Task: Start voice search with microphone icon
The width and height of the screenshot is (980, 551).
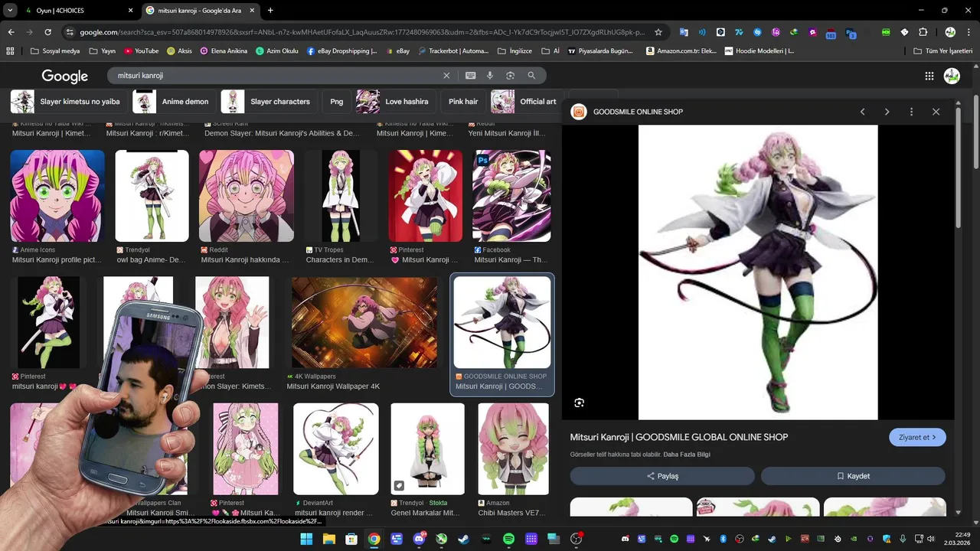Action: click(490, 76)
